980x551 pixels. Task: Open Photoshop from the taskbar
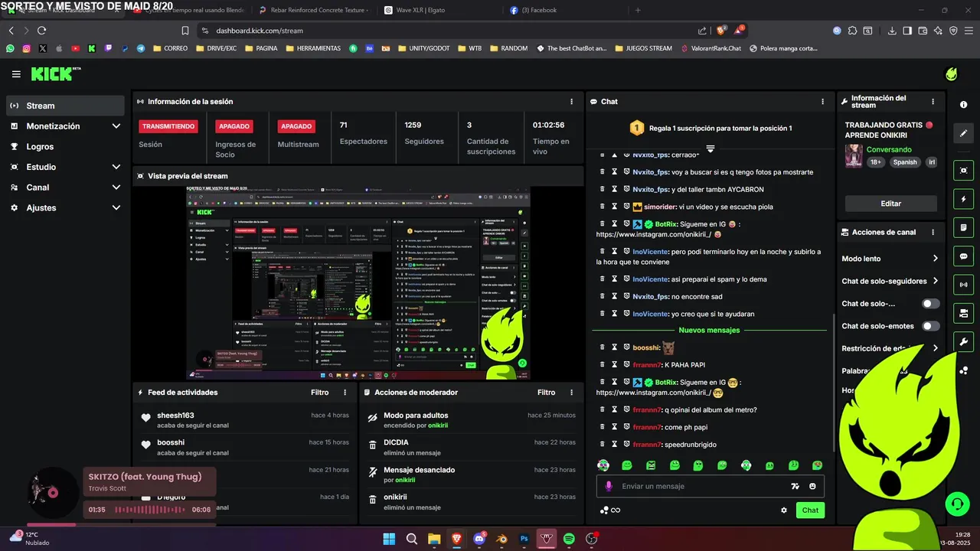[524, 539]
